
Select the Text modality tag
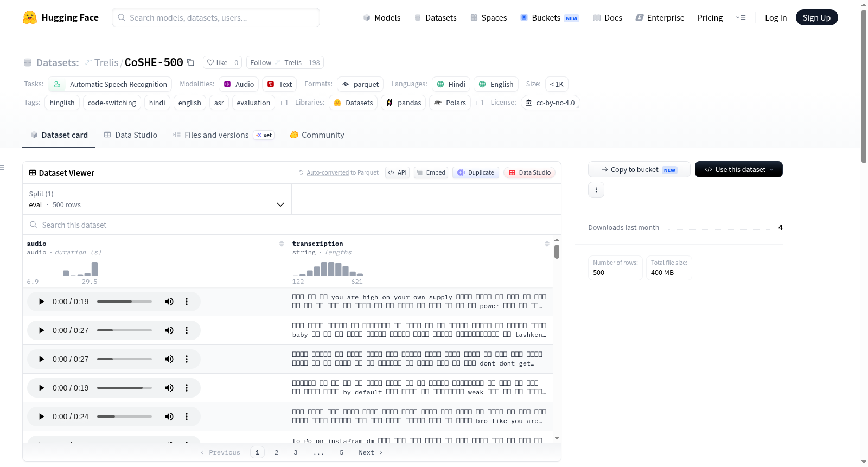click(x=280, y=84)
